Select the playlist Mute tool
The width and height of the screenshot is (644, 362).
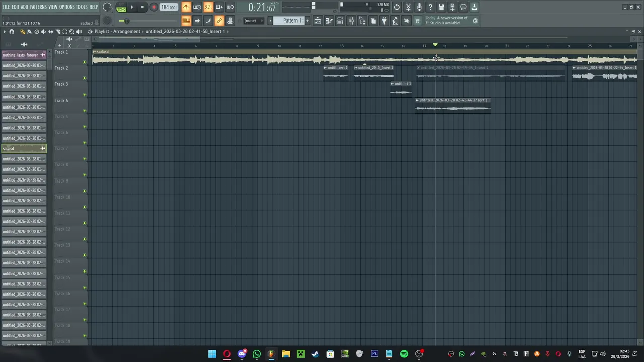click(x=44, y=32)
